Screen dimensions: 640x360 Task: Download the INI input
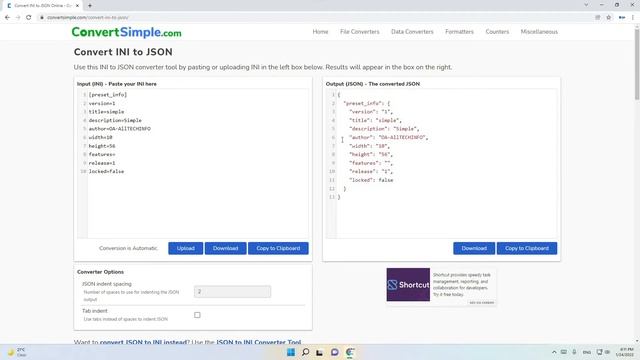(225, 248)
